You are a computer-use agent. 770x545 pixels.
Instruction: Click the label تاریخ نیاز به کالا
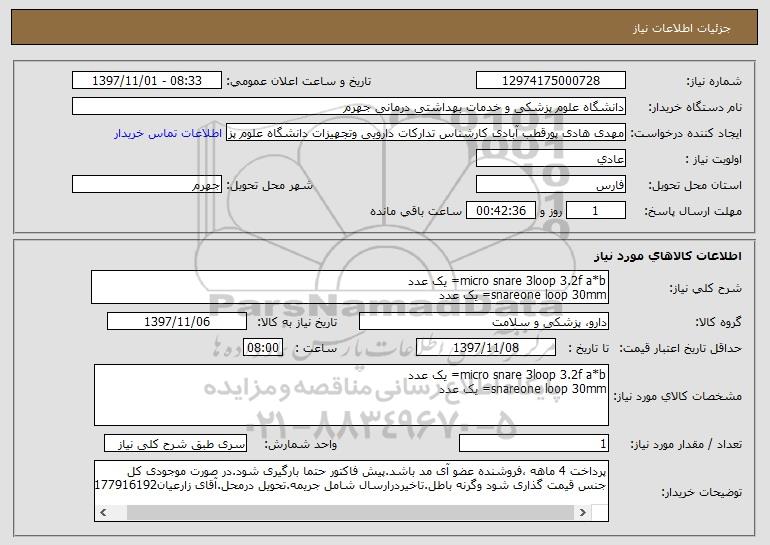click(297, 322)
